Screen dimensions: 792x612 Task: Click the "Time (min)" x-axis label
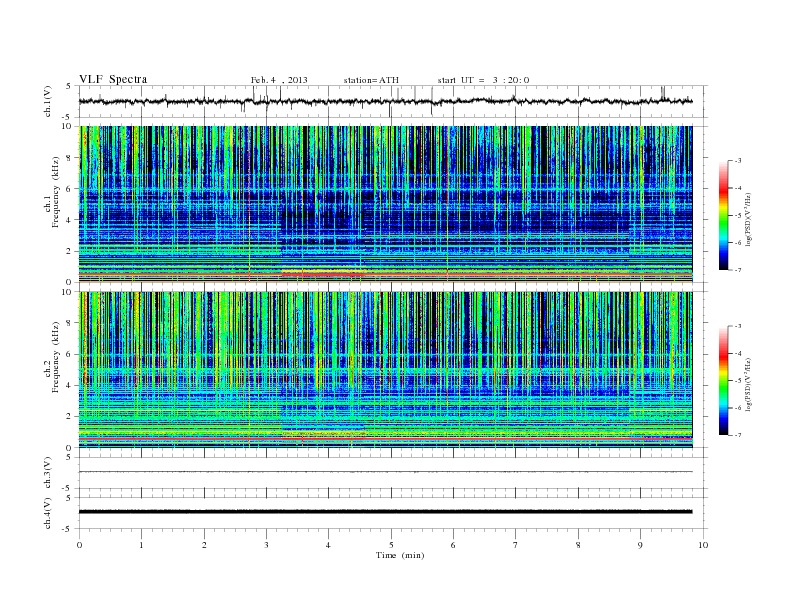(400, 555)
